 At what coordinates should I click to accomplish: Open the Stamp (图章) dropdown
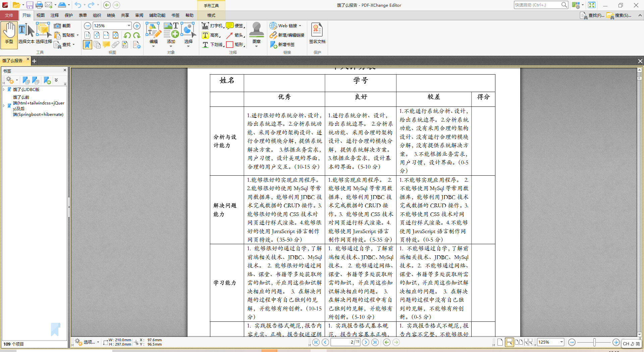coord(257,46)
